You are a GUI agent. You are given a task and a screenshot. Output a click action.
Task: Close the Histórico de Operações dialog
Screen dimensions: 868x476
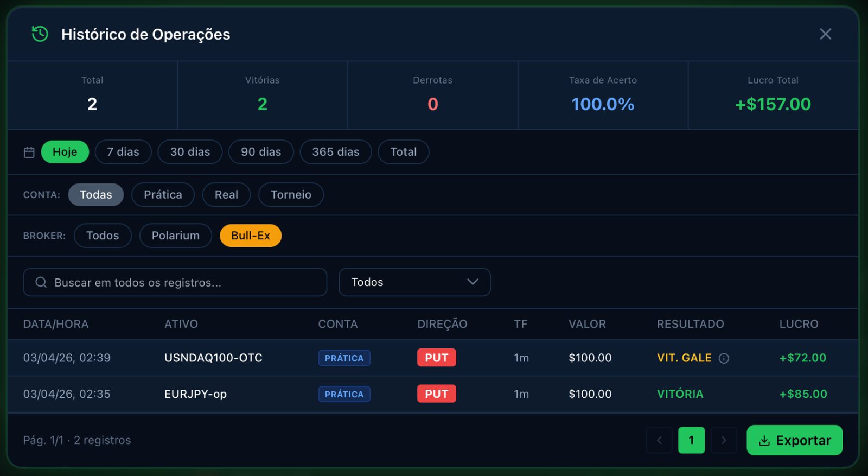coord(826,34)
